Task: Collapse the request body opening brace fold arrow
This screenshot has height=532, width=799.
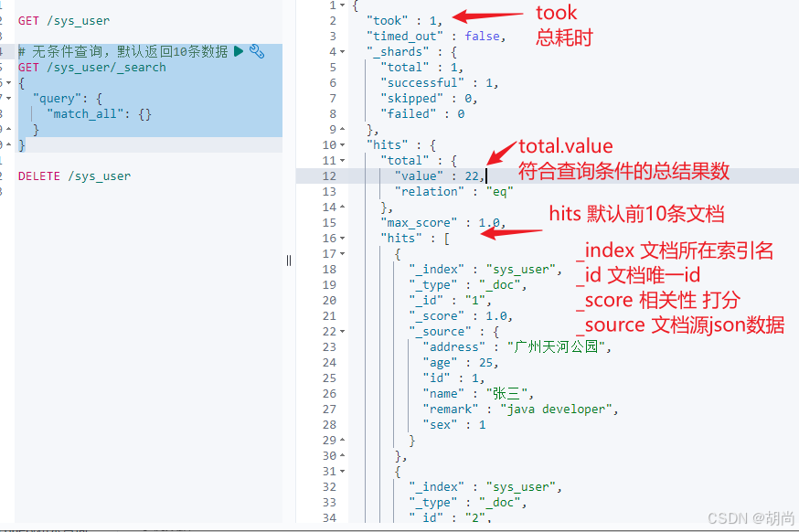Action: coord(8,83)
